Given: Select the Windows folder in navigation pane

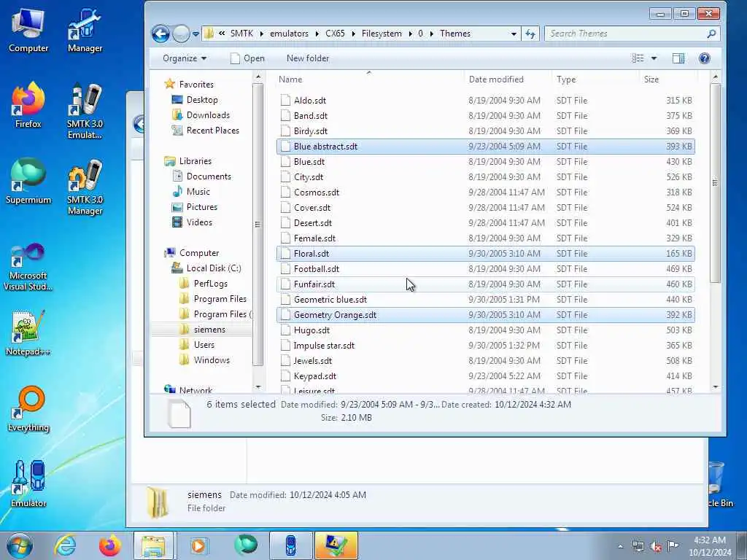Looking at the screenshot, I should (x=212, y=360).
